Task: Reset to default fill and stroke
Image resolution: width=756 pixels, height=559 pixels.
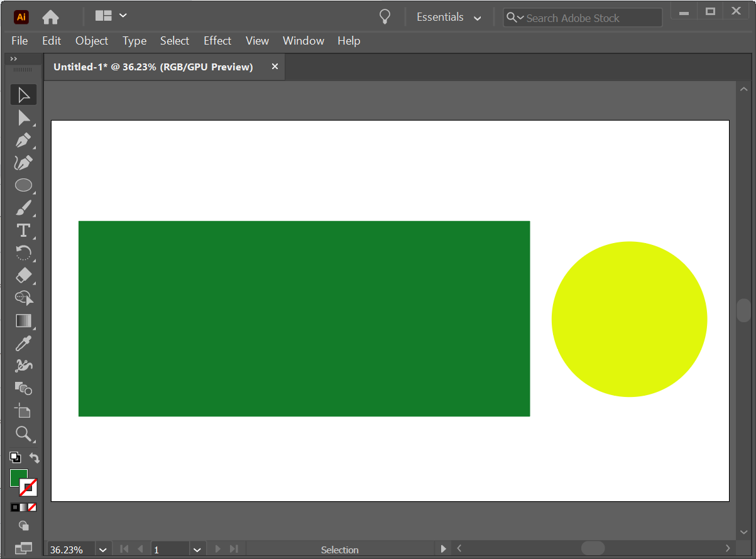Action: [14, 458]
